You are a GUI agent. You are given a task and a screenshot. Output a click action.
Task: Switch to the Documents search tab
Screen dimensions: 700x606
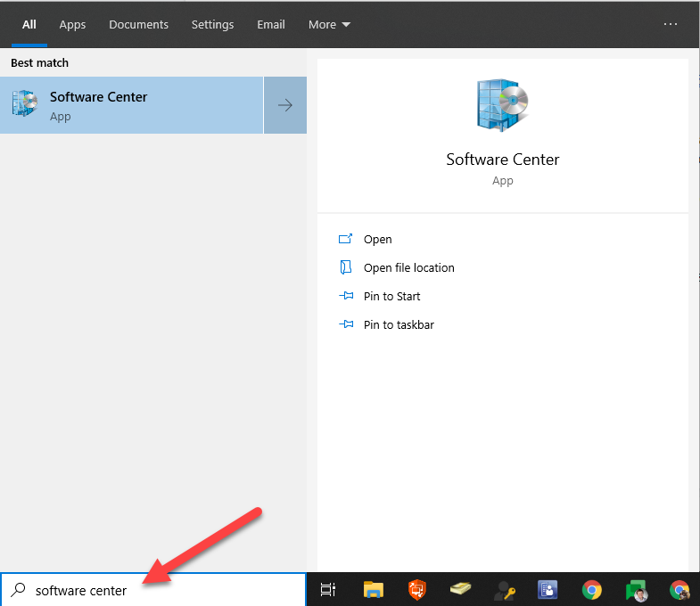point(138,24)
